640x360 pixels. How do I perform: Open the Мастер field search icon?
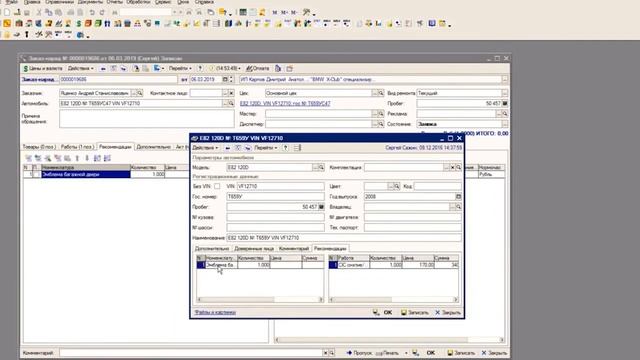pos(381,114)
